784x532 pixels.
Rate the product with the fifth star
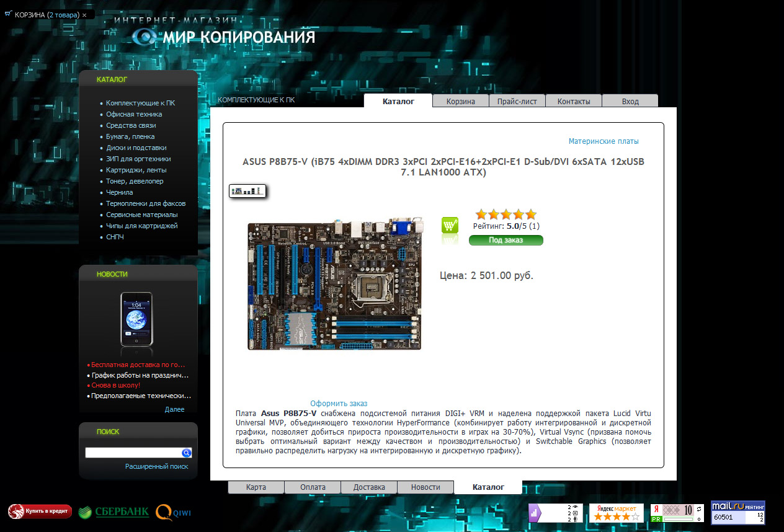click(530, 215)
